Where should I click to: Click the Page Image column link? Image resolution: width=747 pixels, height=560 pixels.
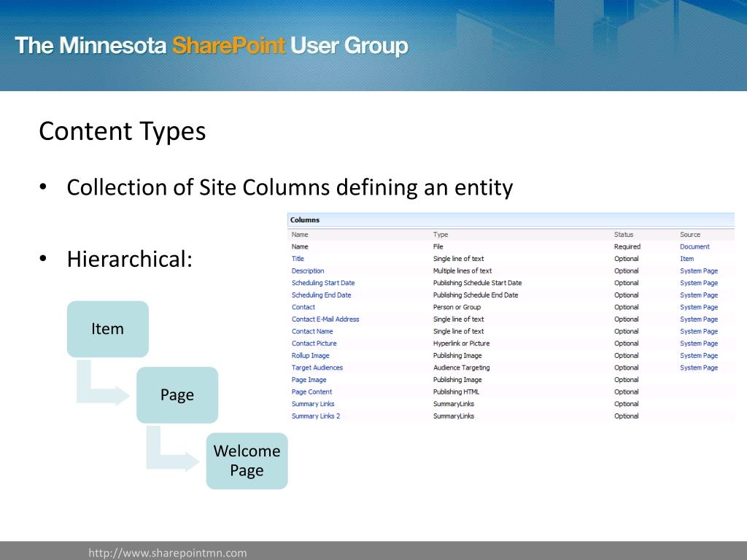coord(309,380)
